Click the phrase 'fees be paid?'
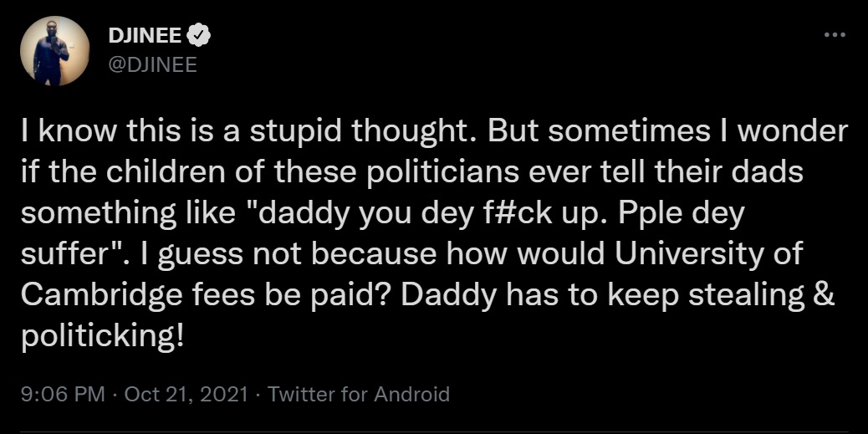Viewport: 868px width, 434px height. pyautogui.click(x=293, y=296)
